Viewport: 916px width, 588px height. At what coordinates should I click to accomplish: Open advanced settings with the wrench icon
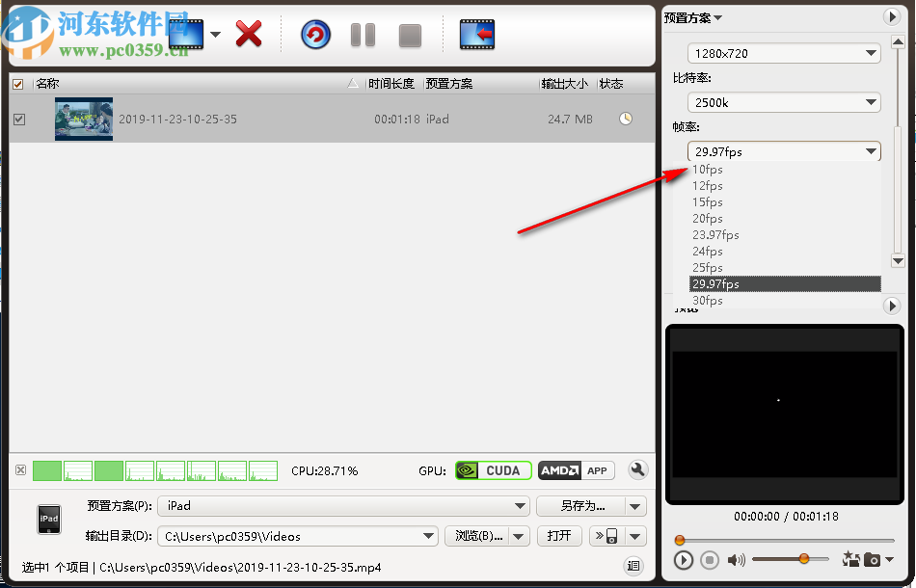tap(637, 470)
